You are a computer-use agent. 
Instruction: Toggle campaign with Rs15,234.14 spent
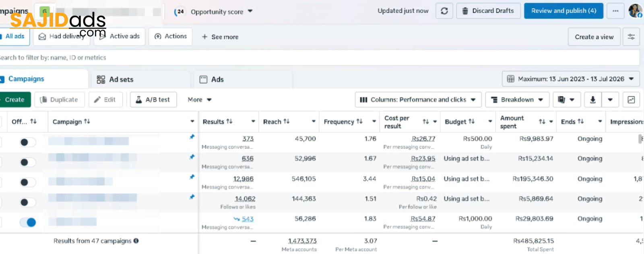coord(28,162)
